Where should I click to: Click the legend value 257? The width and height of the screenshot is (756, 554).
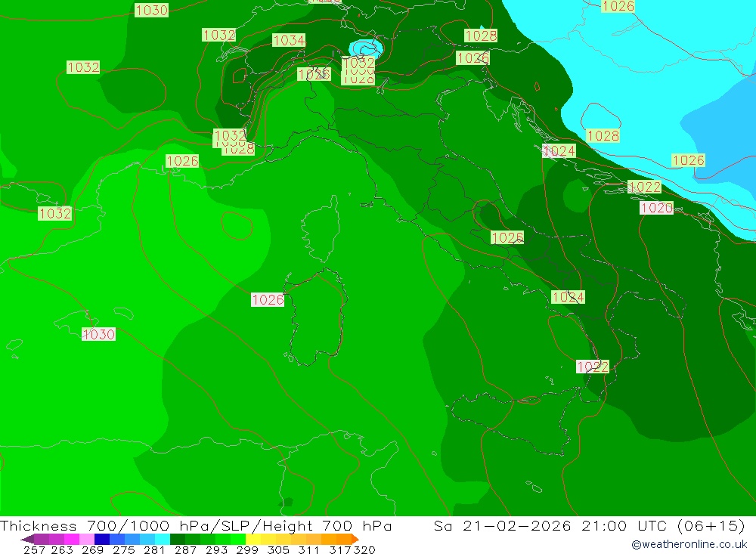pyautogui.click(x=34, y=549)
